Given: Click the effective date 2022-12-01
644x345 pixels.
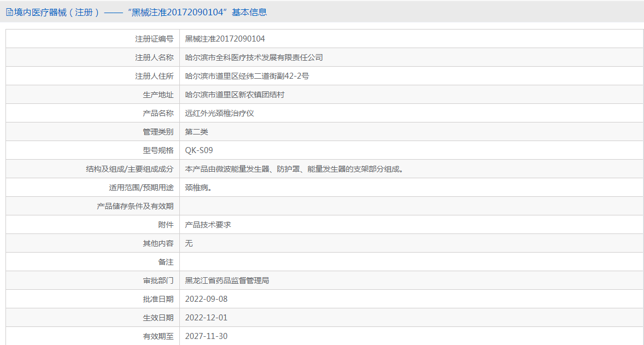Looking at the screenshot, I should coord(206,318).
